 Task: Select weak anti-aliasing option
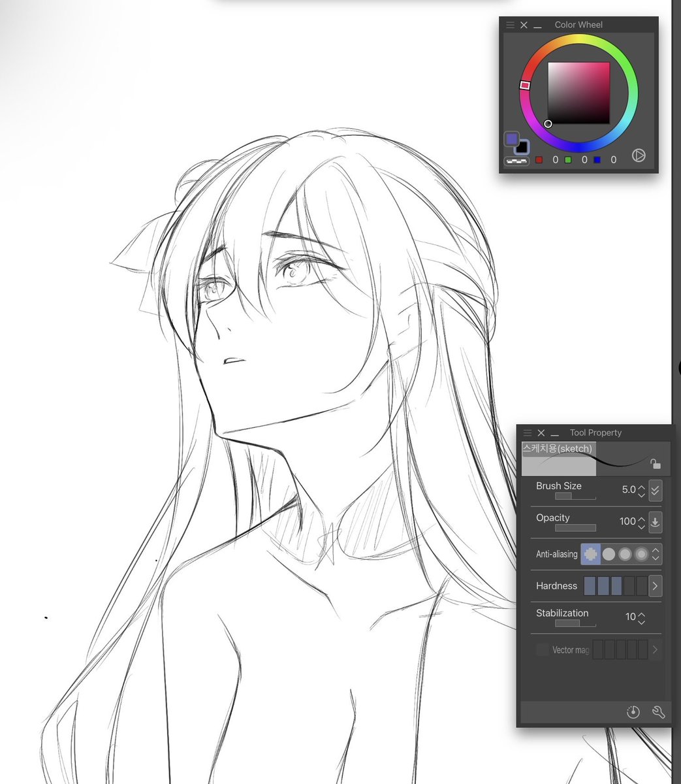609,554
